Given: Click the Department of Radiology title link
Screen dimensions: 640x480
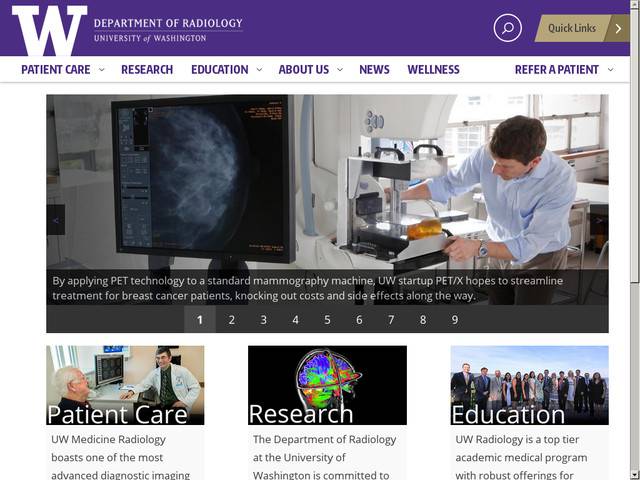Looking at the screenshot, I should click(168, 23).
